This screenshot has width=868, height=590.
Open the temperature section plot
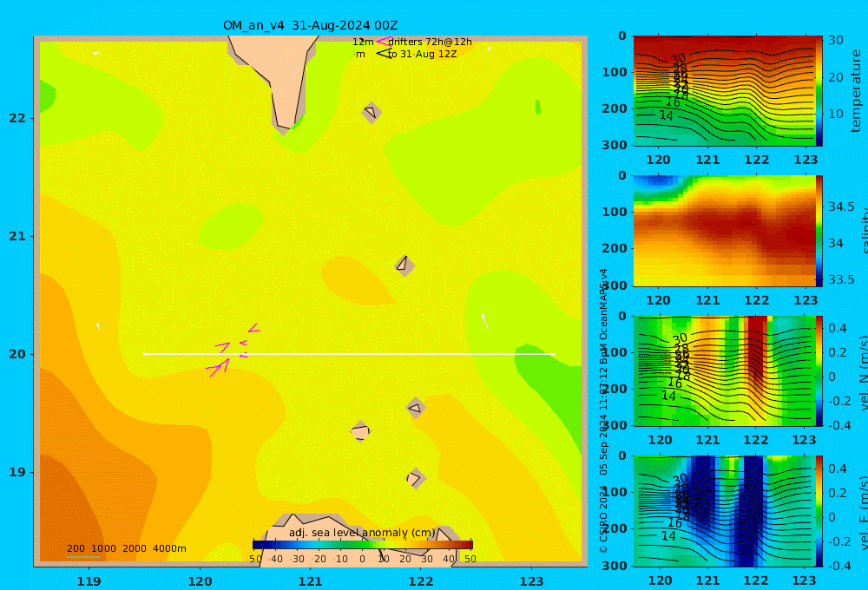724,91
